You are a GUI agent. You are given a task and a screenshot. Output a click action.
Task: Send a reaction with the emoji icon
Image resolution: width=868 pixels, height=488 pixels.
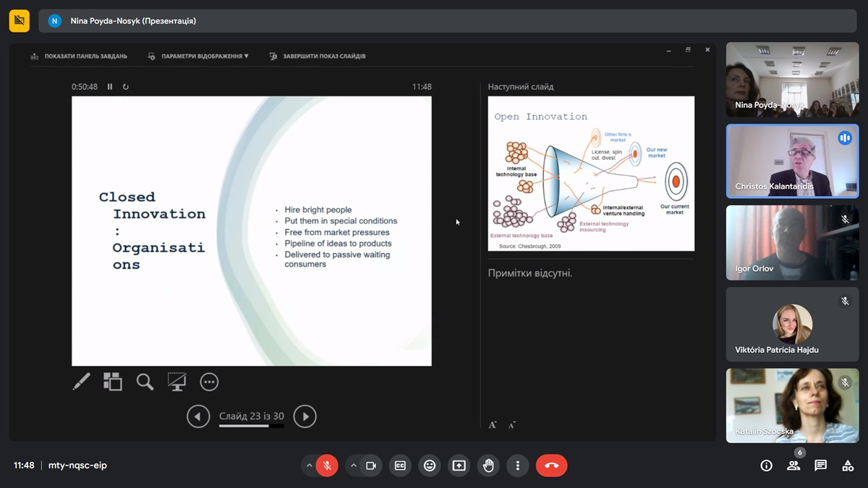coord(430,466)
